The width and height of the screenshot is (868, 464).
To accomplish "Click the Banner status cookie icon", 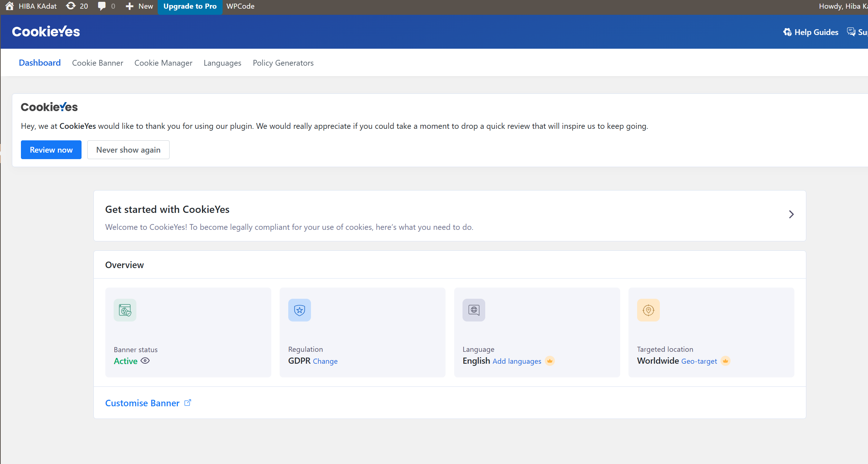I will [x=125, y=310].
